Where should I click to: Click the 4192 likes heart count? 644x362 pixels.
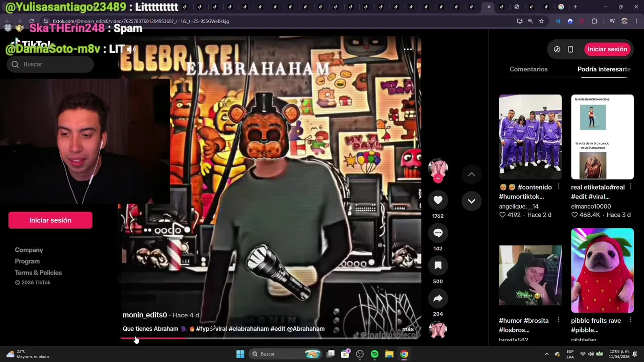point(510,215)
